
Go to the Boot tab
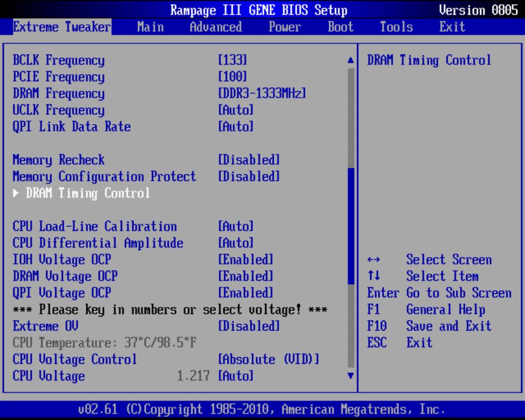pyautogui.click(x=341, y=27)
